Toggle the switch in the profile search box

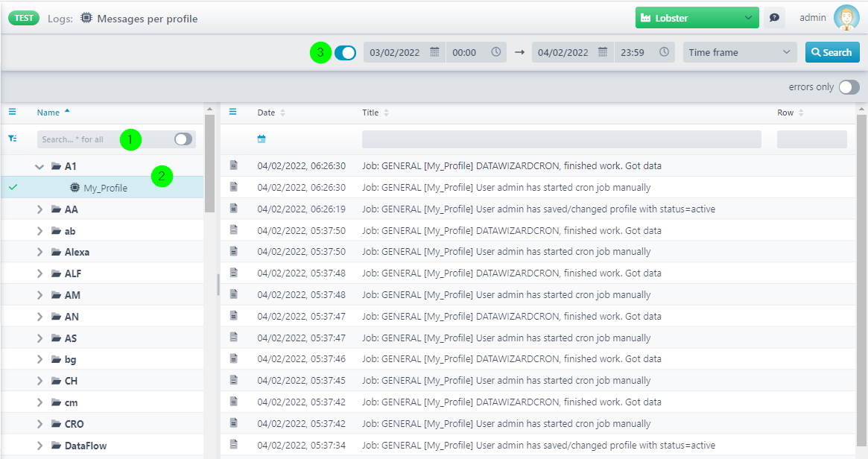coord(183,139)
